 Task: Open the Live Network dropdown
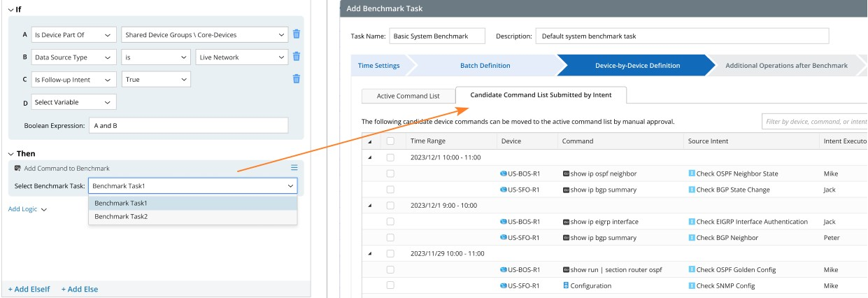(241, 57)
